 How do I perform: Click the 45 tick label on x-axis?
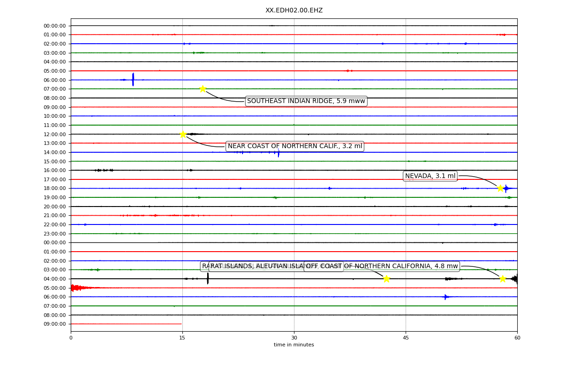pyautogui.click(x=406, y=338)
